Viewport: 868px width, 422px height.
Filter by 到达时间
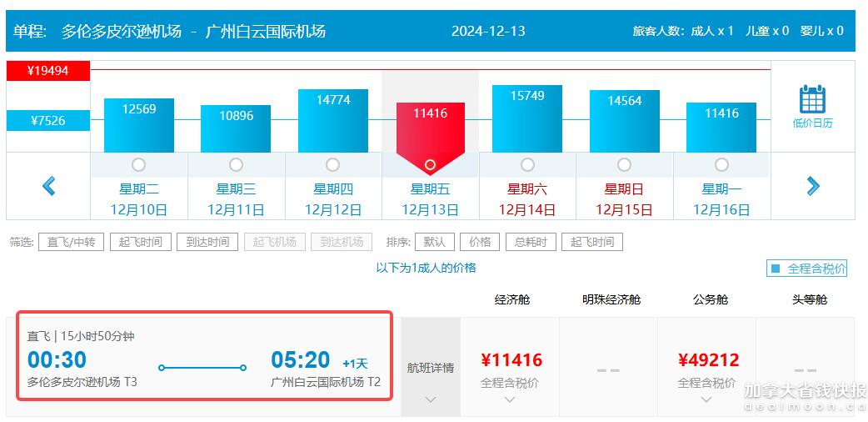(207, 243)
